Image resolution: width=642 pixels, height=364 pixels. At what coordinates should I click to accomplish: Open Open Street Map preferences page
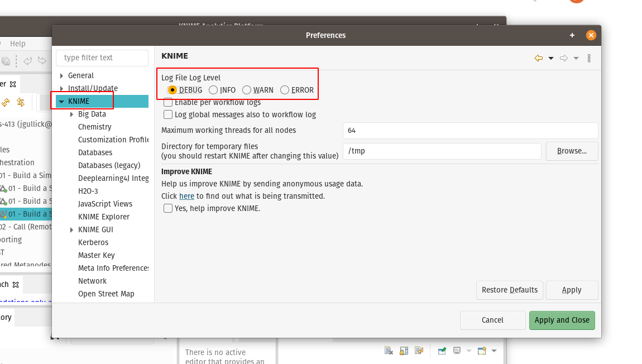(106, 294)
